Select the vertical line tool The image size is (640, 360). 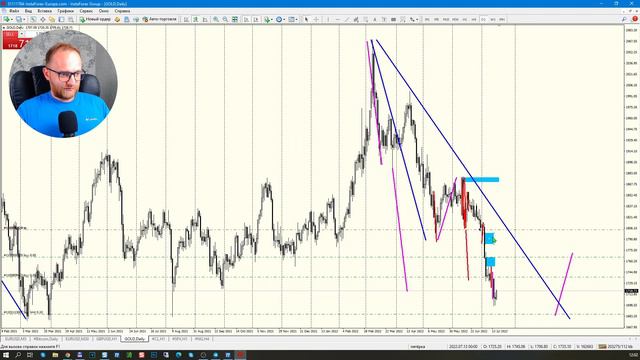coord(328,19)
